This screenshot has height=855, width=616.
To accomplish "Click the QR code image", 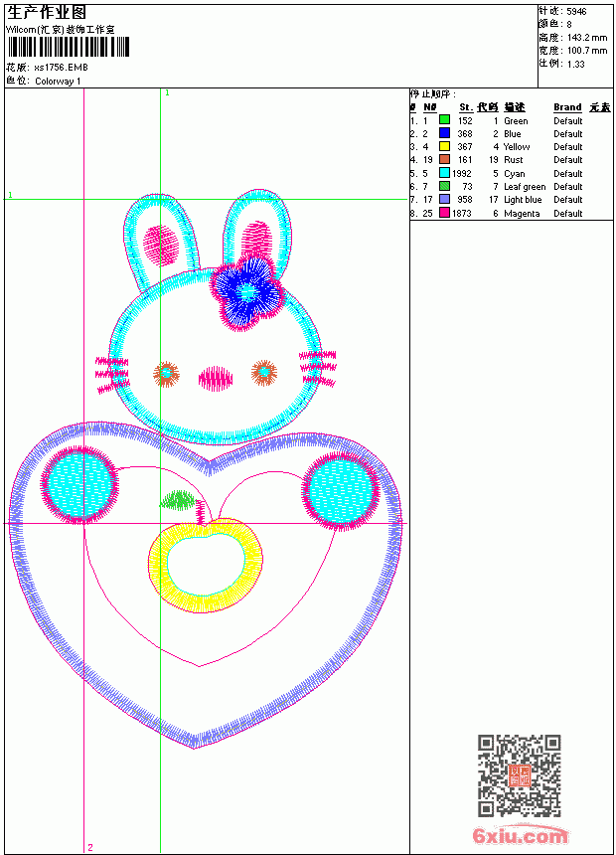I will pyautogui.click(x=520, y=775).
